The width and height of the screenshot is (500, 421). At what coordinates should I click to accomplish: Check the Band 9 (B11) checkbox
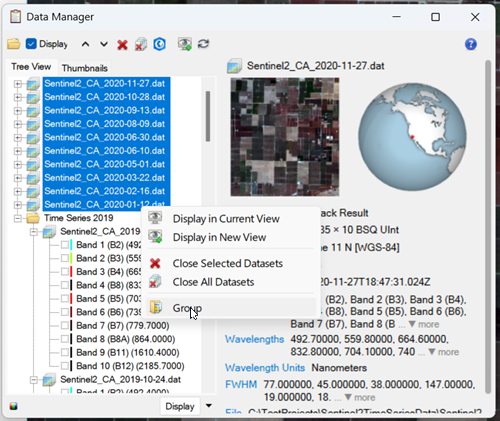[65, 353]
